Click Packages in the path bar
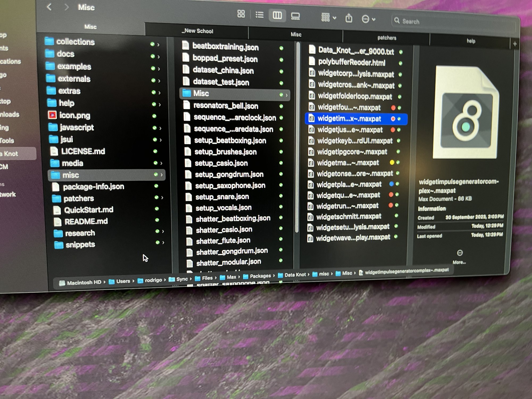The width and height of the screenshot is (532, 399). [x=260, y=276]
